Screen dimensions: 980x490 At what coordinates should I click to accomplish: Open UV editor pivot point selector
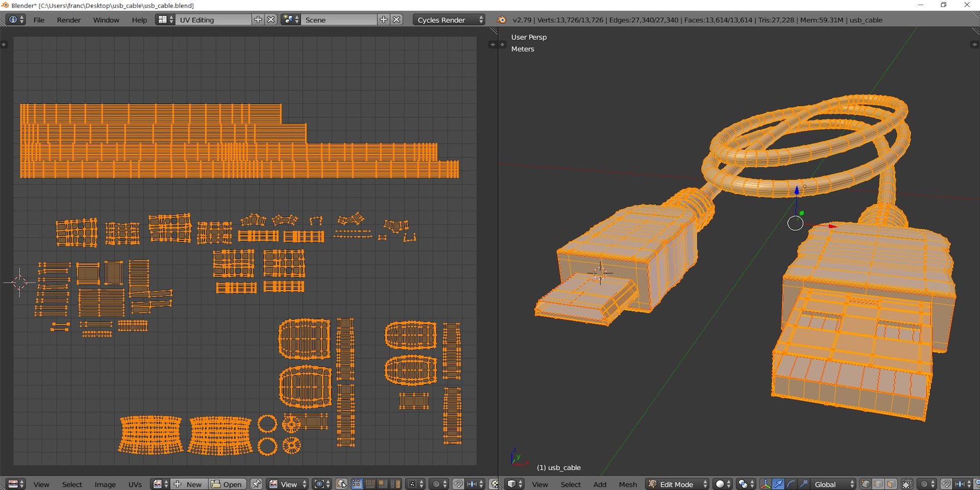tap(322, 484)
